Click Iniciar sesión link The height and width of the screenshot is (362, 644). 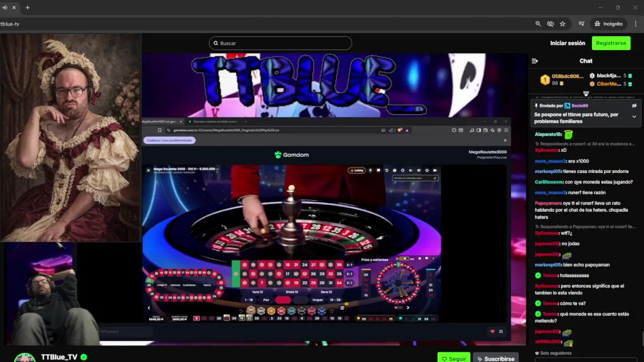point(568,43)
